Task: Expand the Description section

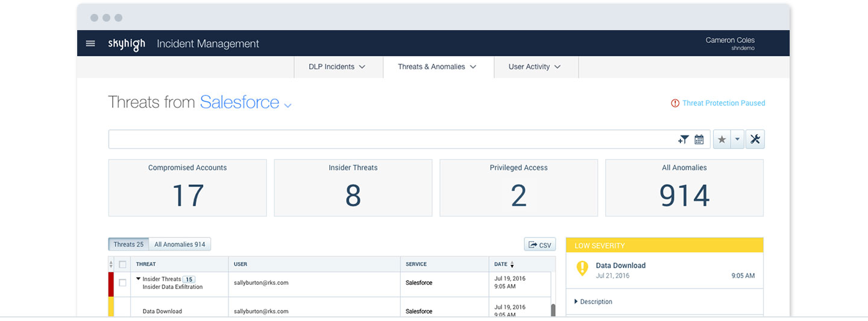Action: tap(593, 302)
